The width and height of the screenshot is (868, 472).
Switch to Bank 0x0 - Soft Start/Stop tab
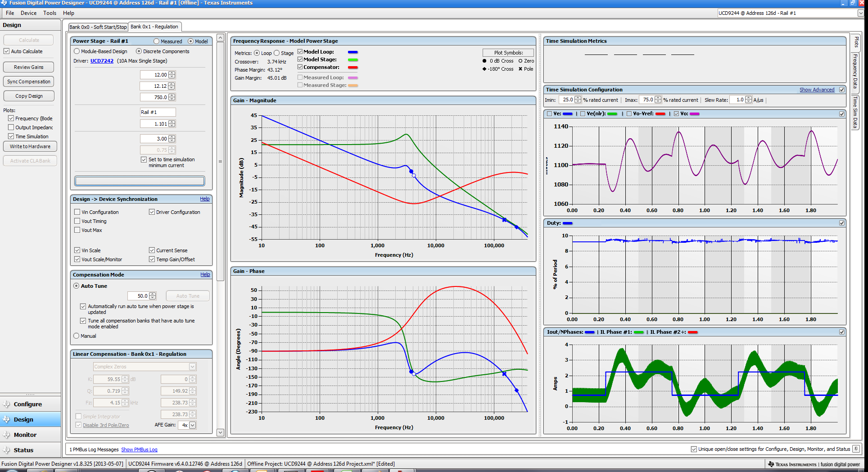click(x=98, y=27)
